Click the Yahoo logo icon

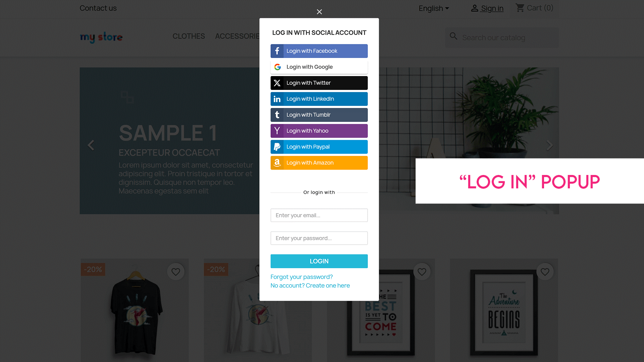(277, 131)
